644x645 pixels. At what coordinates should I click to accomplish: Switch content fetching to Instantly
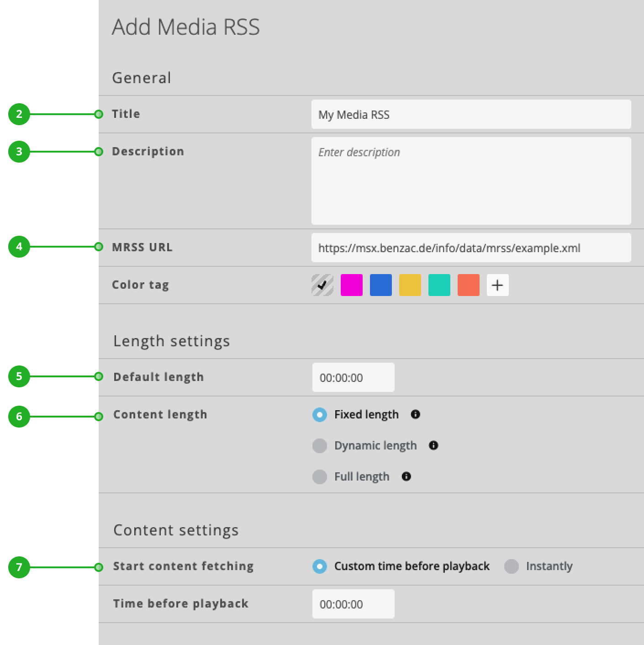511,566
